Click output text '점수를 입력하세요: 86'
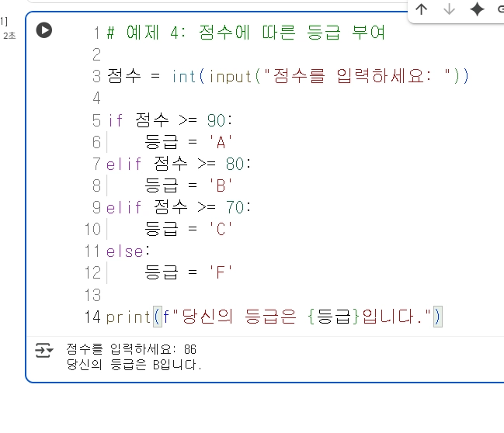 coord(131,349)
